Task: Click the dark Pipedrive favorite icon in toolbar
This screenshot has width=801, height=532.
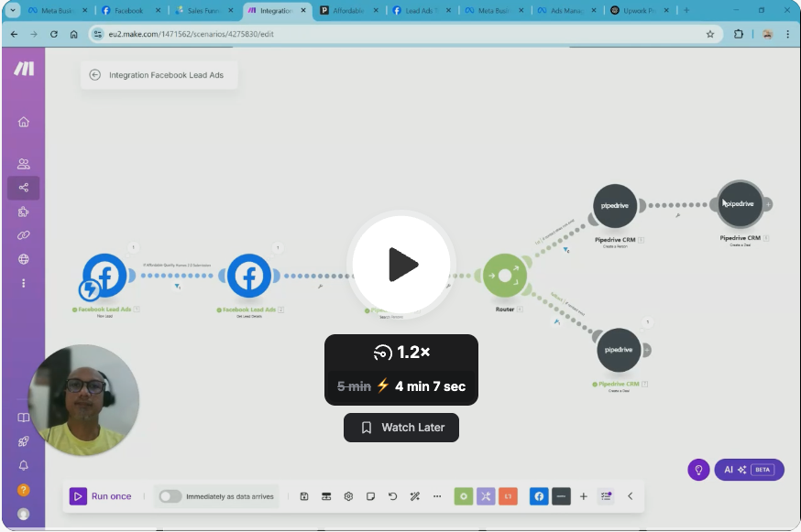Action: (x=561, y=496)
